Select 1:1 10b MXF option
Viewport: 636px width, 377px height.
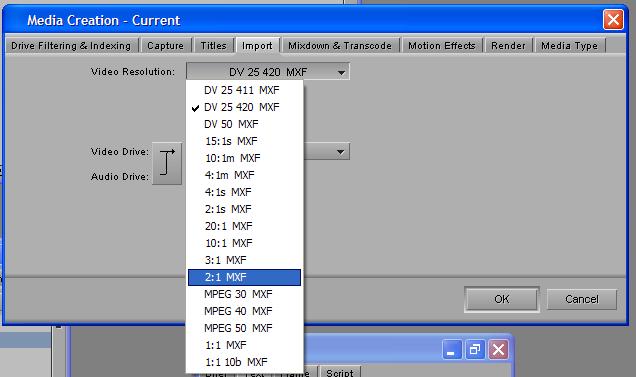pos(244,362)
